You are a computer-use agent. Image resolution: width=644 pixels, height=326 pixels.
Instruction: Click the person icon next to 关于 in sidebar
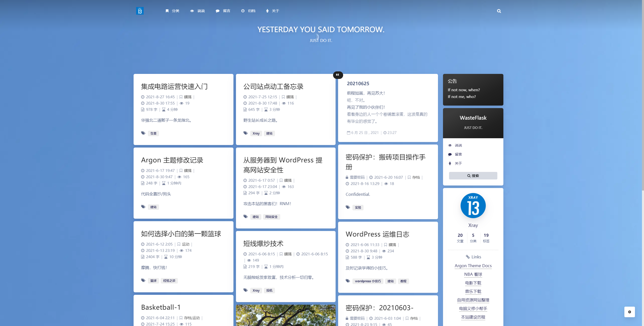pos(450,163)
